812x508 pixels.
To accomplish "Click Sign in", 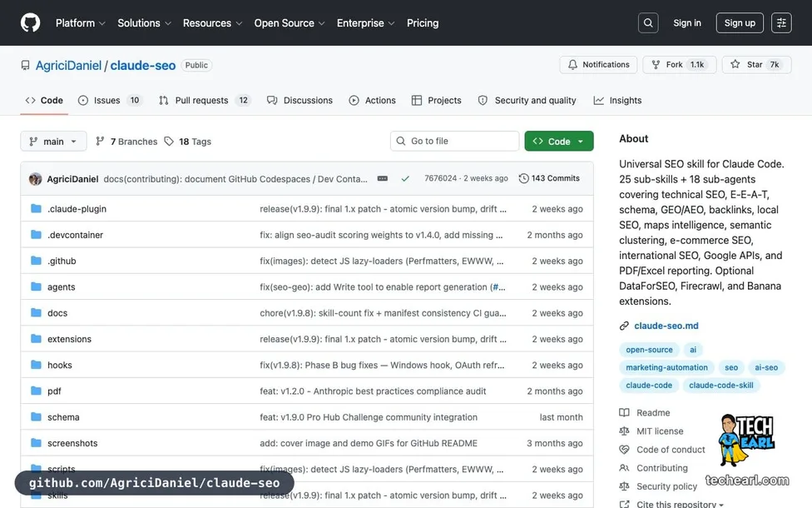I will pos(686,22).
